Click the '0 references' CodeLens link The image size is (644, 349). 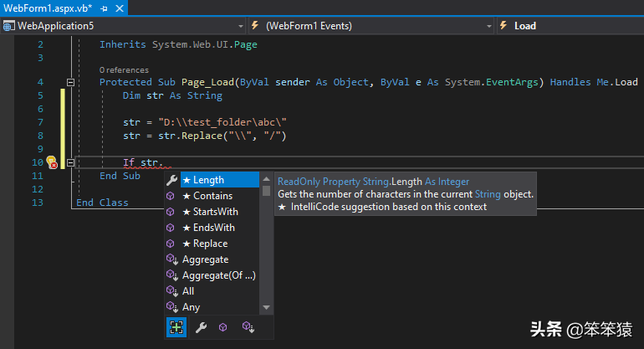[124, 69]
